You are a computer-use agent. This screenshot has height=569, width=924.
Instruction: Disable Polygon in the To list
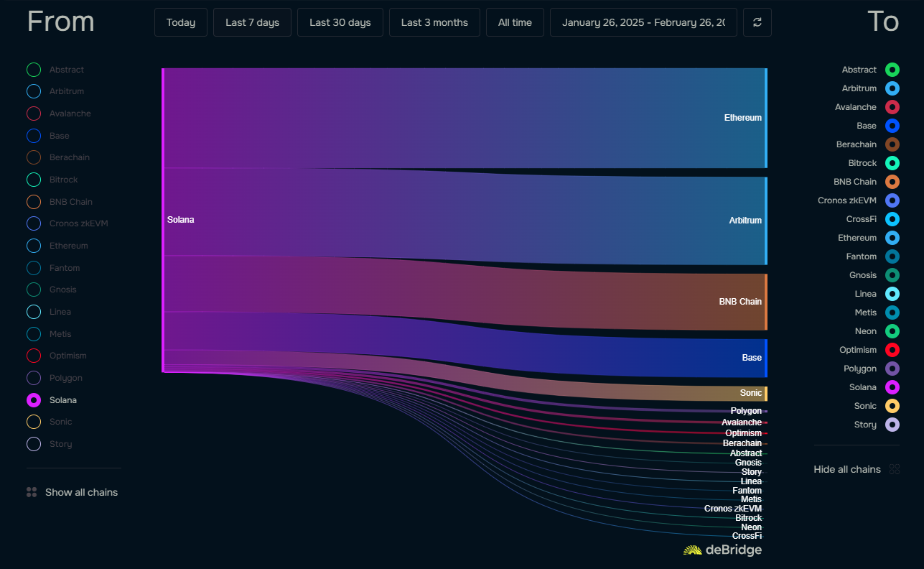[x=892, y=369]
